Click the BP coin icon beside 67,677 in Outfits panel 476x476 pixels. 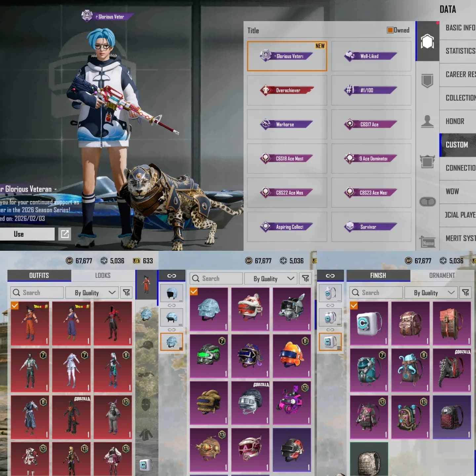point(69,261)
